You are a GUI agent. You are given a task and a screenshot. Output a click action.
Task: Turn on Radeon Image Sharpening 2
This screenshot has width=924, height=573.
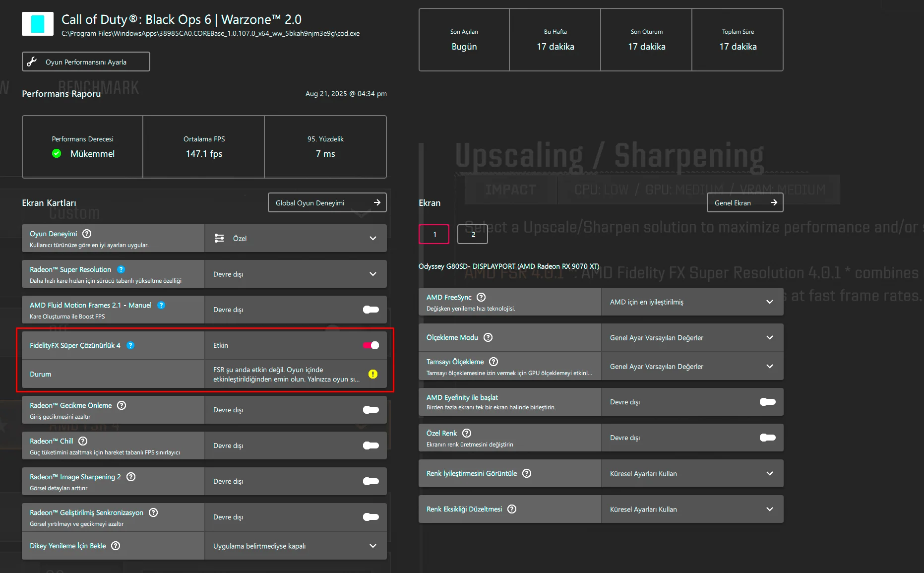pyautogui.click(x=371, y=481)
